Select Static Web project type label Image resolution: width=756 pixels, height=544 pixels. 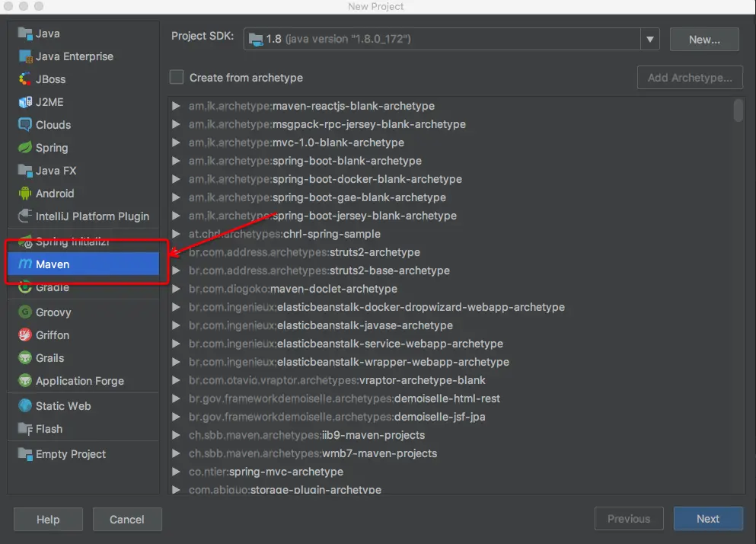tap(63, 406)
